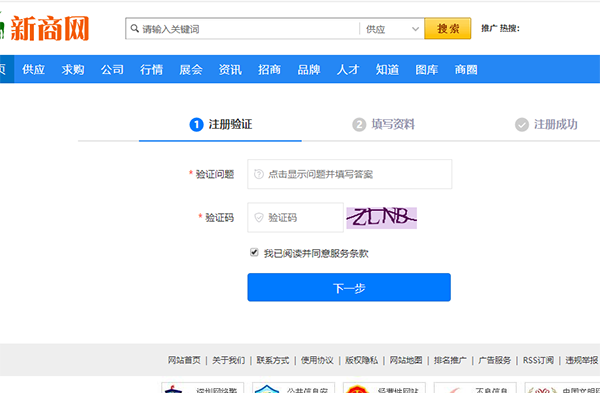
Task: Open RSS订阅 footer link
Action: [x=538, y=360]
